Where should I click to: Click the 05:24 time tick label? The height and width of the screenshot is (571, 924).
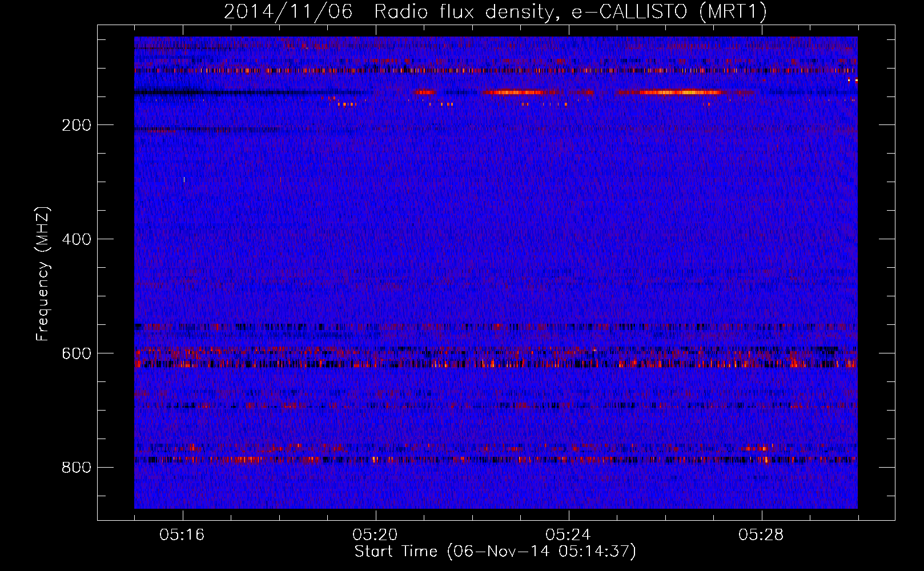pos(568,535)
